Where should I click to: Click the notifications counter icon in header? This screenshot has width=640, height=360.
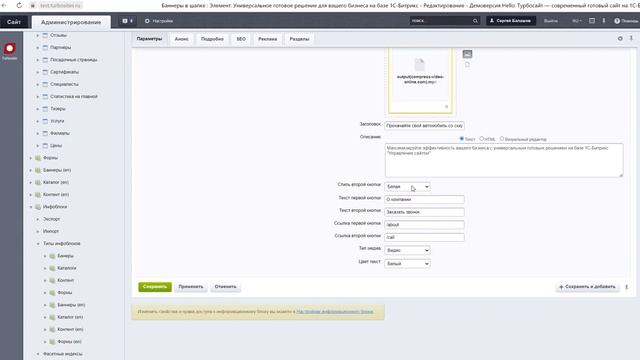127,21
